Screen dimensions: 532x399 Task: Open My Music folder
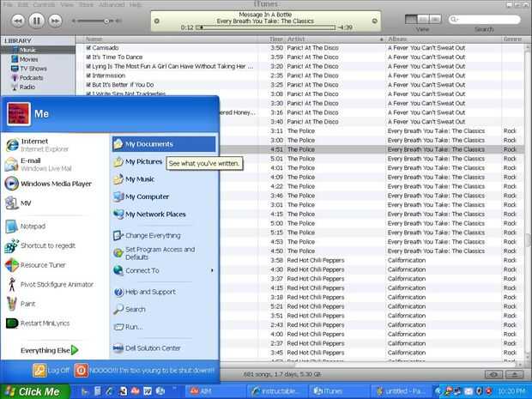(134, 179)
